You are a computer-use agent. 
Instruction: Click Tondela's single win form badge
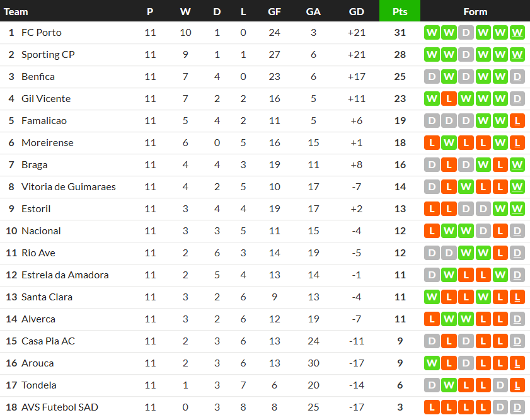[449, 385]
